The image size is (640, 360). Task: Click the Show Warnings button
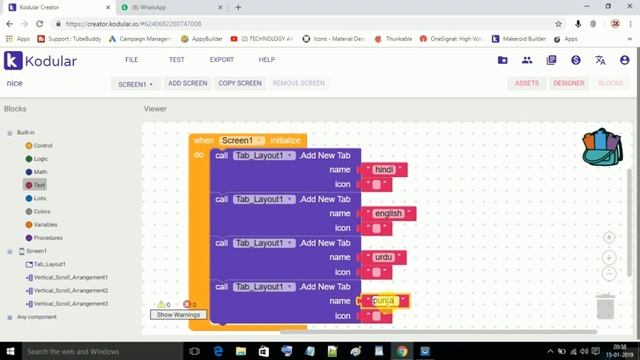[x=178, y=315]
